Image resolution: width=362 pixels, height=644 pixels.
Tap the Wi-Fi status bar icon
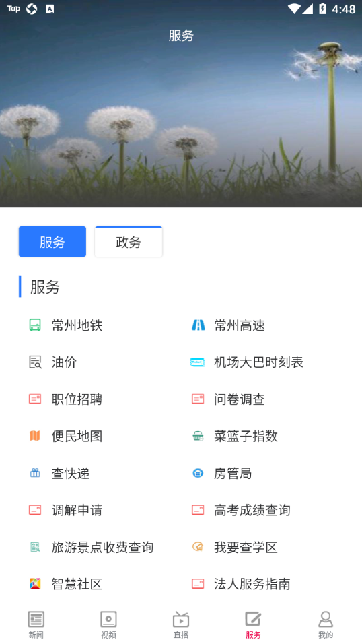point(294,9)
